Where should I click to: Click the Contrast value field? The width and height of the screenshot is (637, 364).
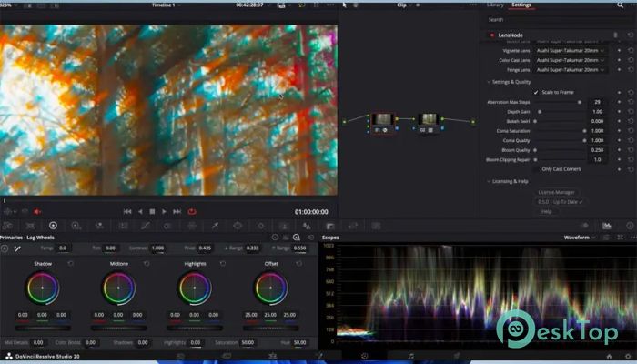click(157, 248)
